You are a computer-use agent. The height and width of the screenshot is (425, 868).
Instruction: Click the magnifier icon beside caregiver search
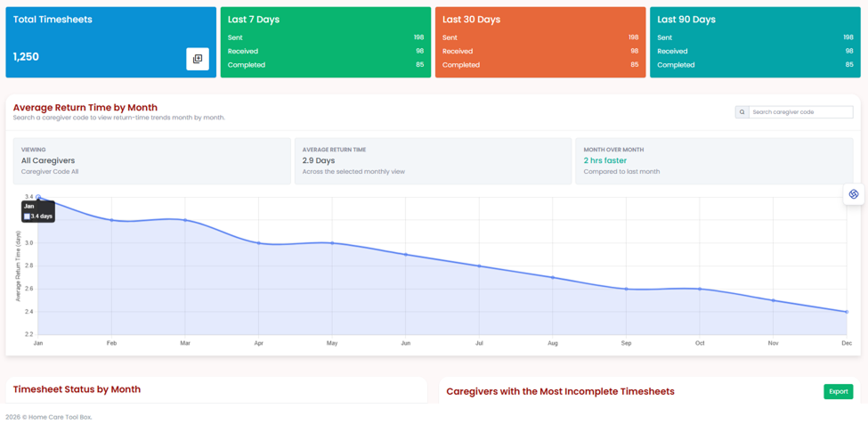(742, 112)
